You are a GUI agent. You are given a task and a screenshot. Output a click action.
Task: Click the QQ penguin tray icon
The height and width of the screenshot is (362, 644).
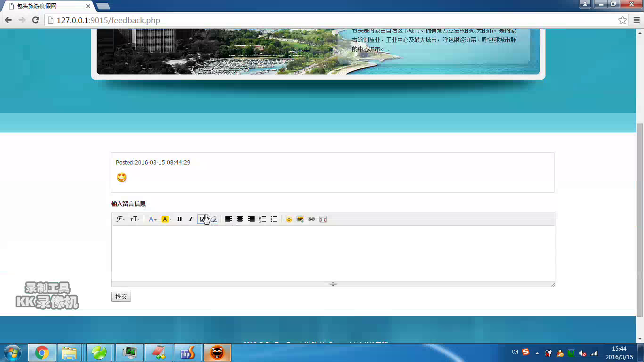point(560,353)
